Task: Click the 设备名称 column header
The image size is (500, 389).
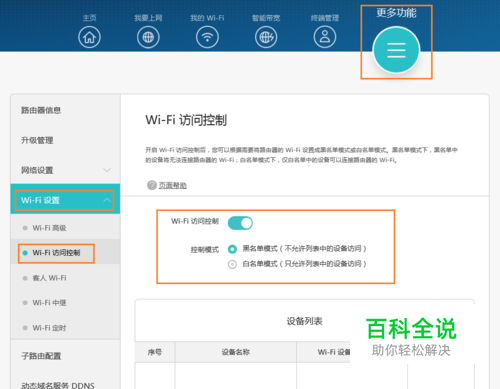Action: point(236,352)
